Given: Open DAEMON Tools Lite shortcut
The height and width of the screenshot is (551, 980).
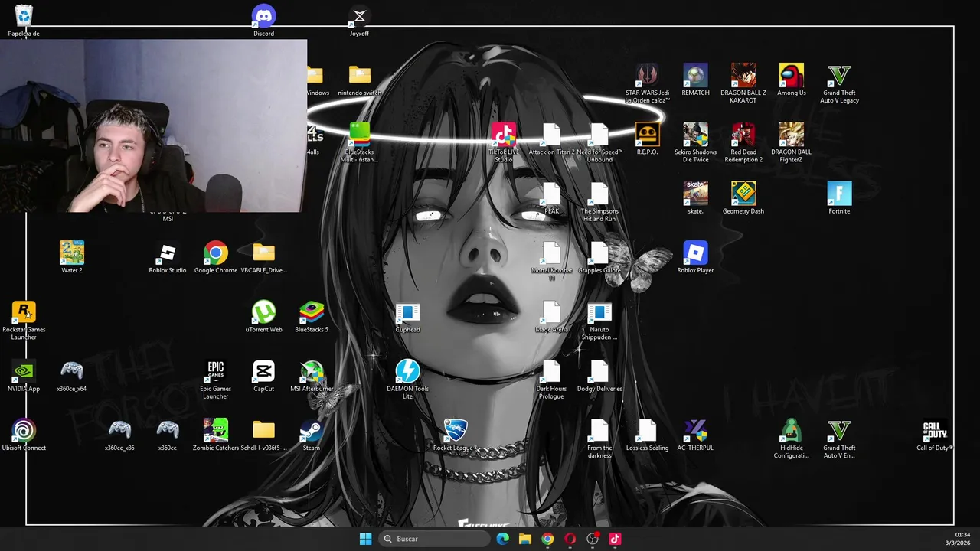Looking at the screenshot, I should pyautogui.click(x=407, y=380).
